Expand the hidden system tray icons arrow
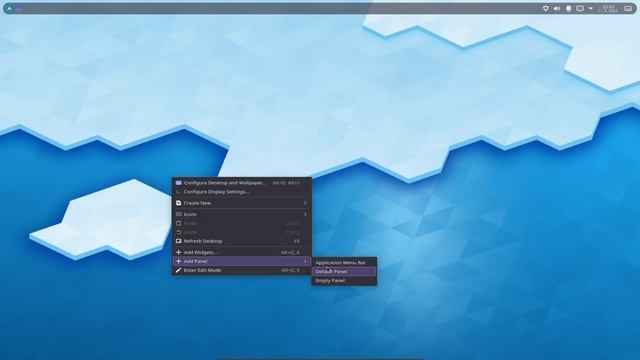 click(591, 9)
